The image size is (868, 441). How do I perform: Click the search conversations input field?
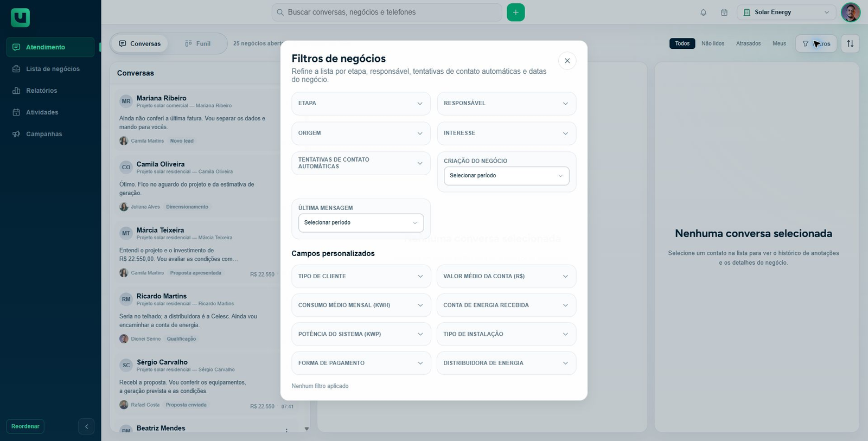coord(387,12)
